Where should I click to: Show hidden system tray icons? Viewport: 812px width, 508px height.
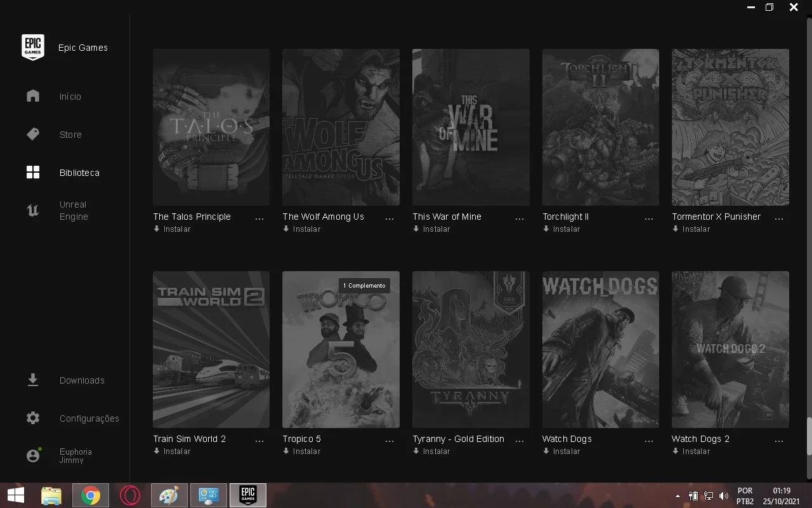click(678, 496)
